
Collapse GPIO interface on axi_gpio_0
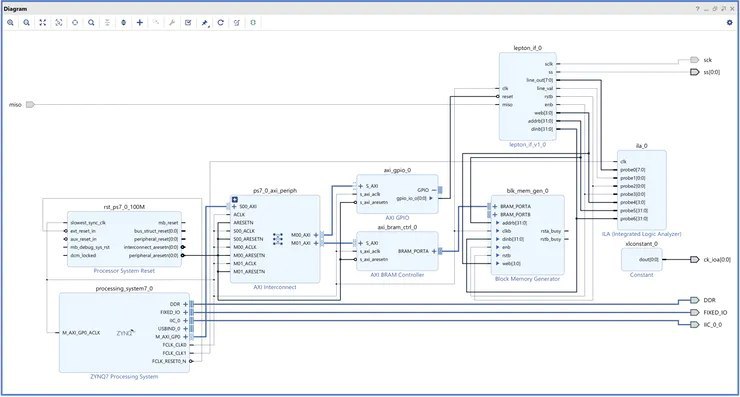[434, 190]
